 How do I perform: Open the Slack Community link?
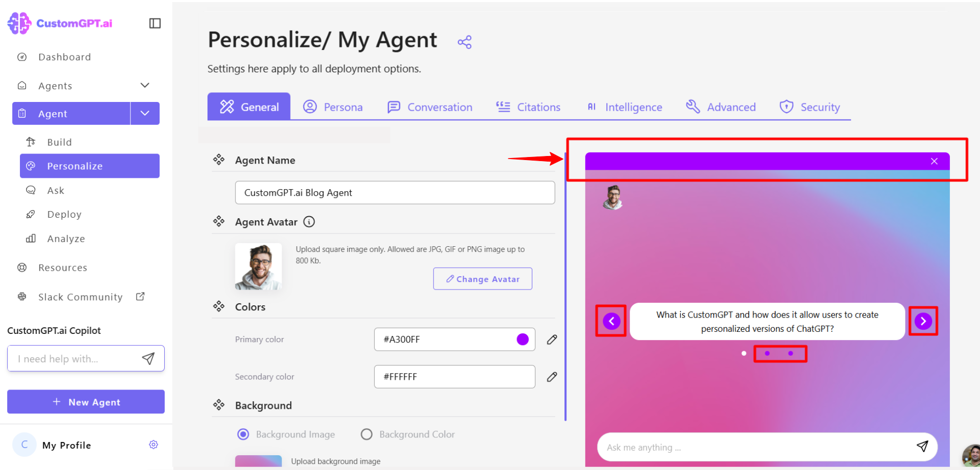point(80,297)
